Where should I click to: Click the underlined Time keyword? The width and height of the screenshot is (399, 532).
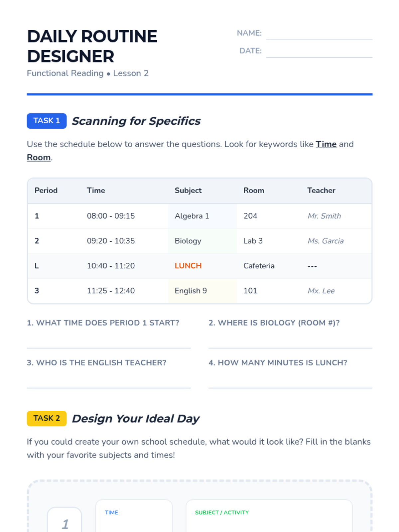[x=326, y=144]
